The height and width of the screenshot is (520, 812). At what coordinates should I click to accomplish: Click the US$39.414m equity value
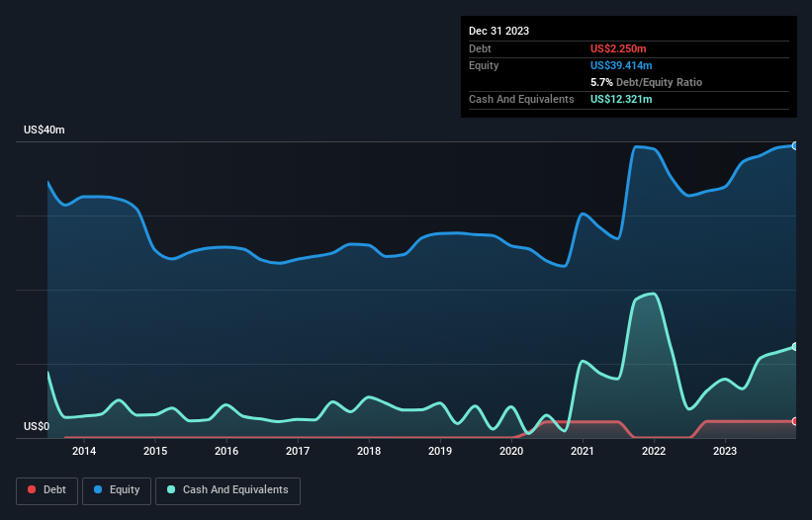coord(621,65)
